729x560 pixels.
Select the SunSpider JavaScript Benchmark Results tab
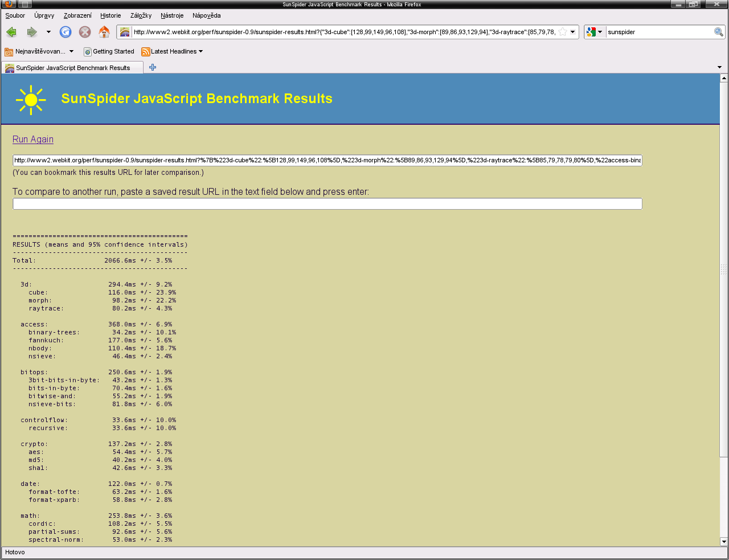pos(73,68)
